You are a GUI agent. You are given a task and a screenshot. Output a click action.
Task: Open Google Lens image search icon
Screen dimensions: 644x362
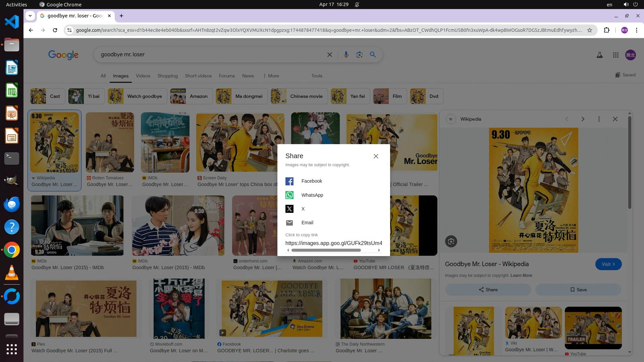359,55
